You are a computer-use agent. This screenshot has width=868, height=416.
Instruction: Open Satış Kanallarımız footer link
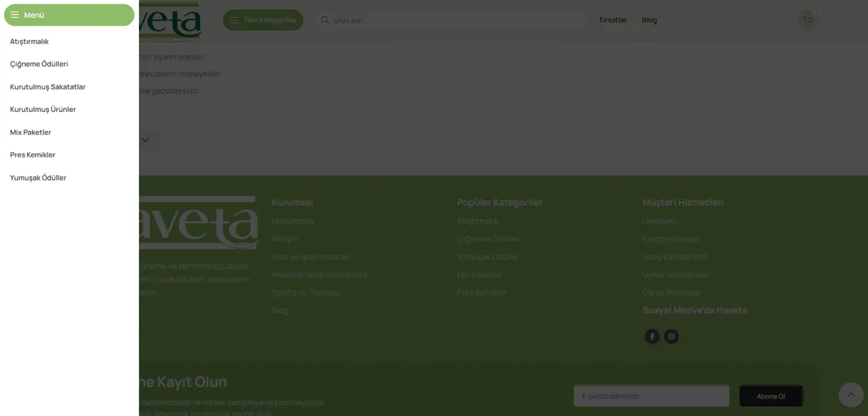pos(675,257)
